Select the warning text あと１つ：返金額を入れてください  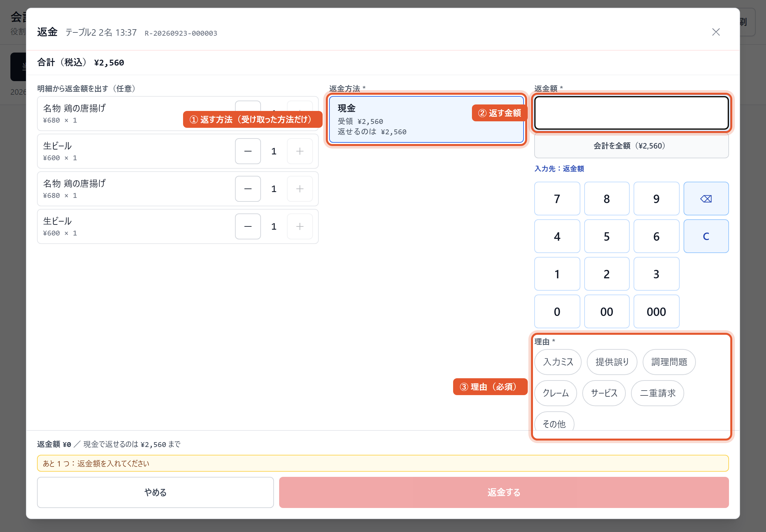pos(96,463)
